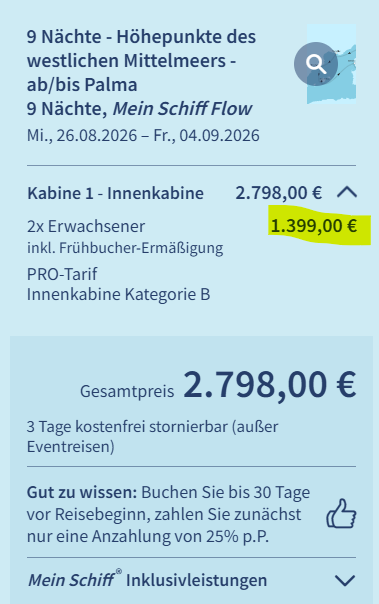Click the Kabine 1 price 2.798,00 €
The width and height of the screenshot is (379, 604).
click(278, 193)
